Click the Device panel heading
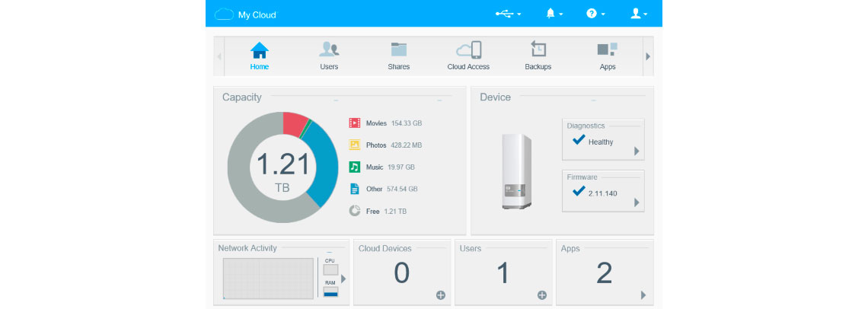The height and width of the screenshot is (309, 868). point(496,97)
